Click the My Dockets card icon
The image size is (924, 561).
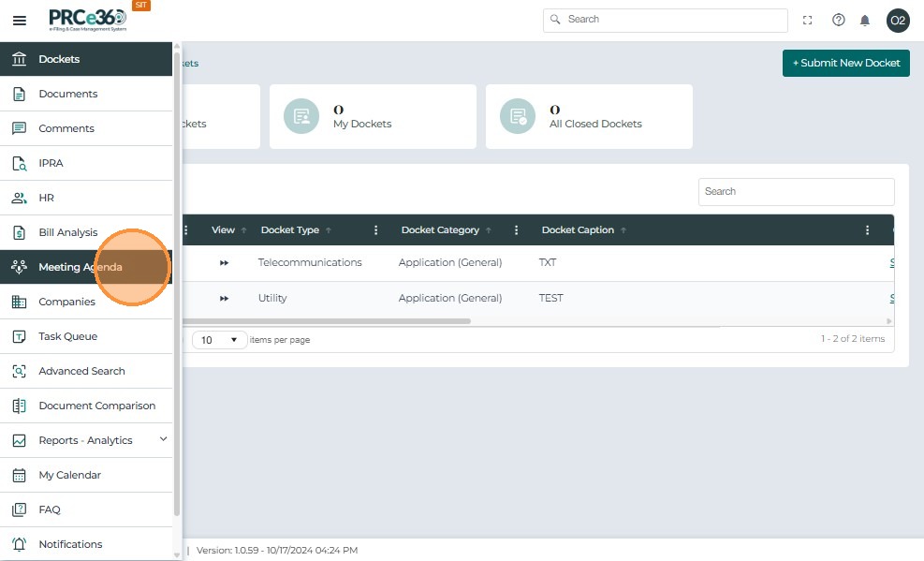pos(301,116)
